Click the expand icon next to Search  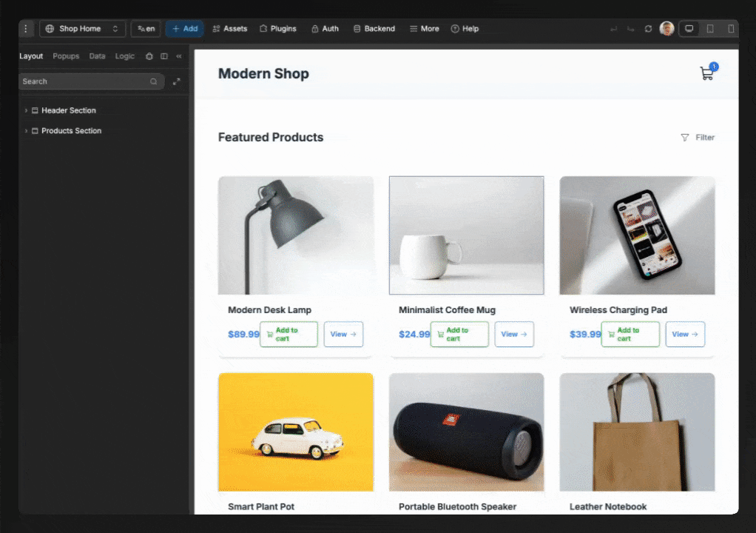point(176,81)
